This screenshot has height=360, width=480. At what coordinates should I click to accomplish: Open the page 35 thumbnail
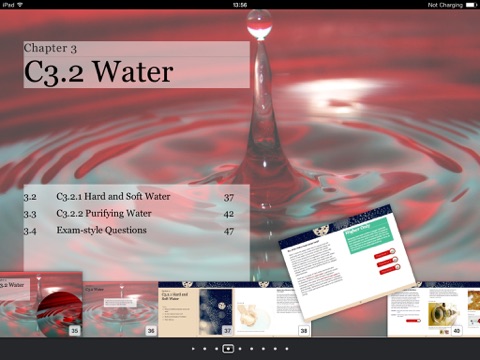(41, 304)
